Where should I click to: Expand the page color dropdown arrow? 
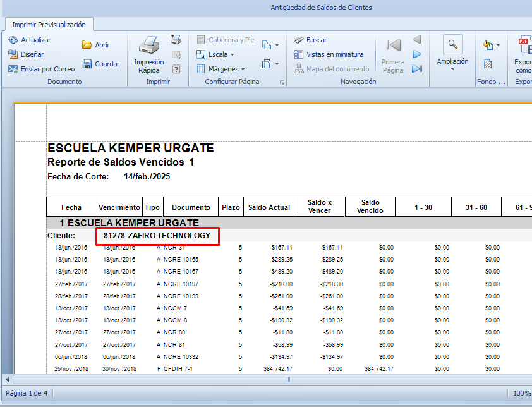498,45
